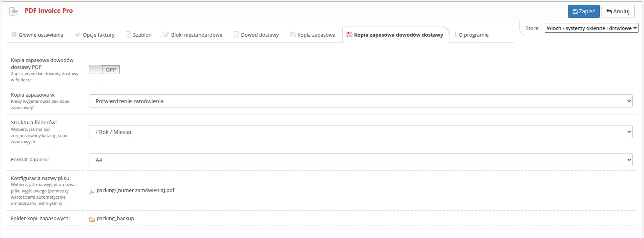This screenshot has width=644, height=238.
Task: Click the checkmark icon beside Opcje faktury
Action: click(78, 35)
